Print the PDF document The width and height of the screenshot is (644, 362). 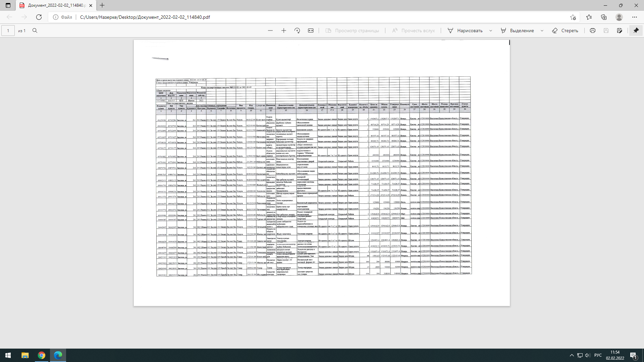click(593, 31)
